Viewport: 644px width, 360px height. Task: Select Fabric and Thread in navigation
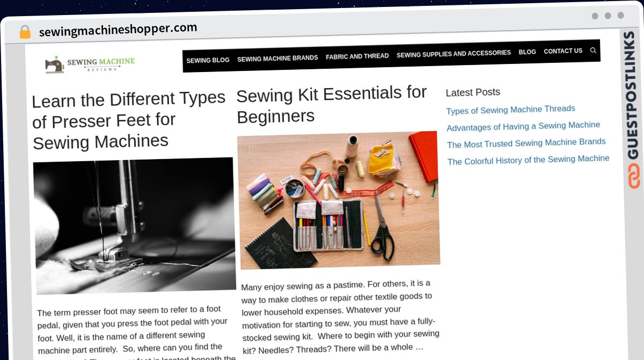(357, 56)
